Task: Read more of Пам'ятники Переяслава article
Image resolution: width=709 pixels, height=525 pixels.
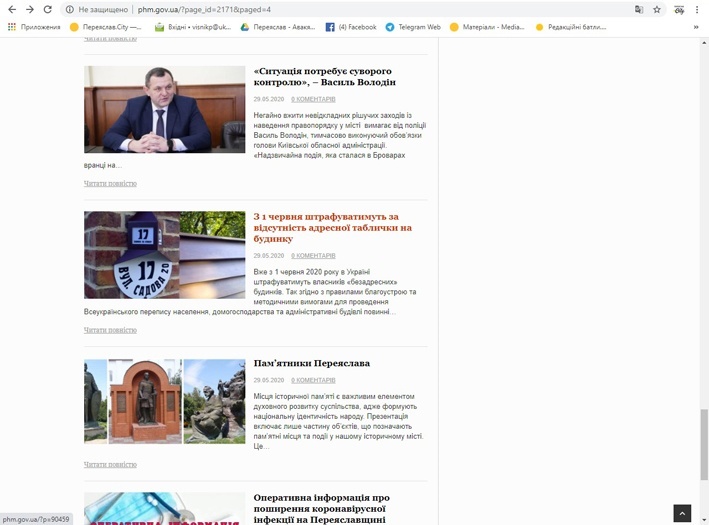Action: 110,464
